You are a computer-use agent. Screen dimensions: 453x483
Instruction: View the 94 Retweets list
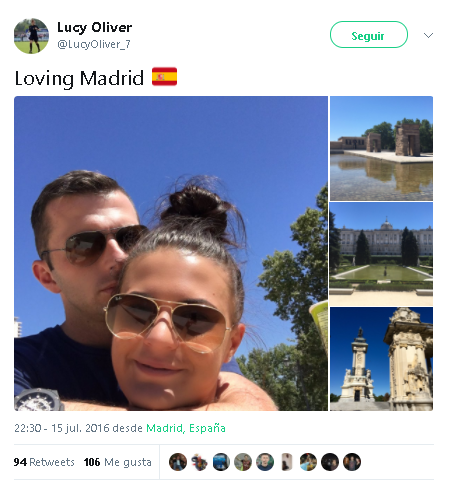(x=44, y=462)
